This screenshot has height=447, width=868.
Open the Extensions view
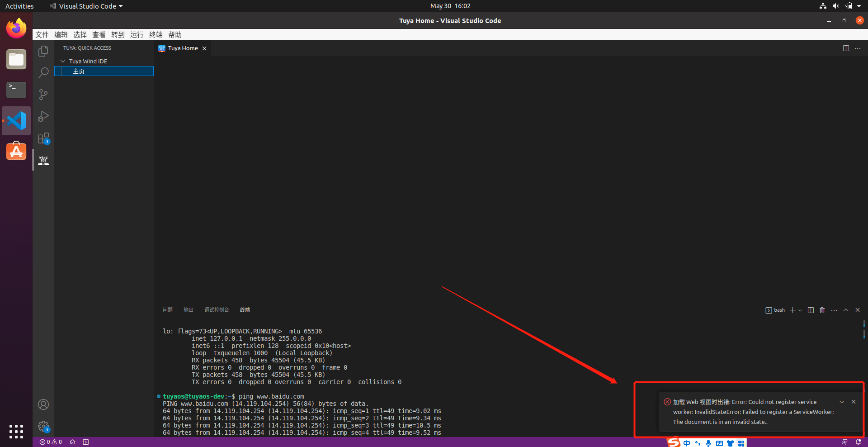click(x=43, y=138)
